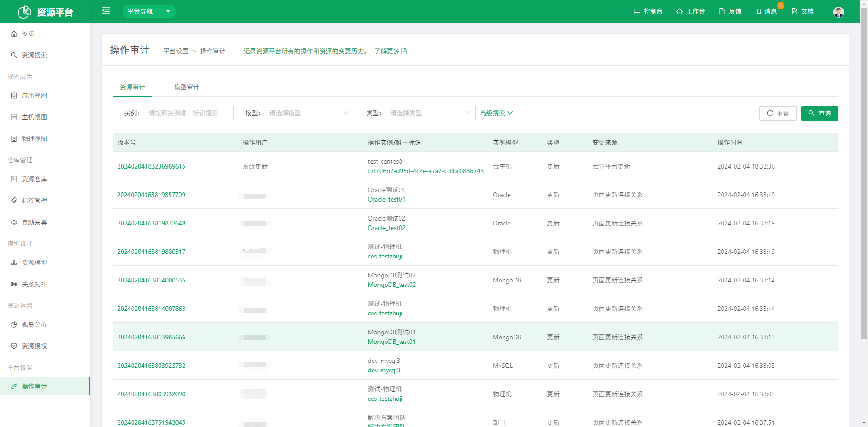
Task: Open MongoDB_test01 instance link
Action: [x=392, y=342]
